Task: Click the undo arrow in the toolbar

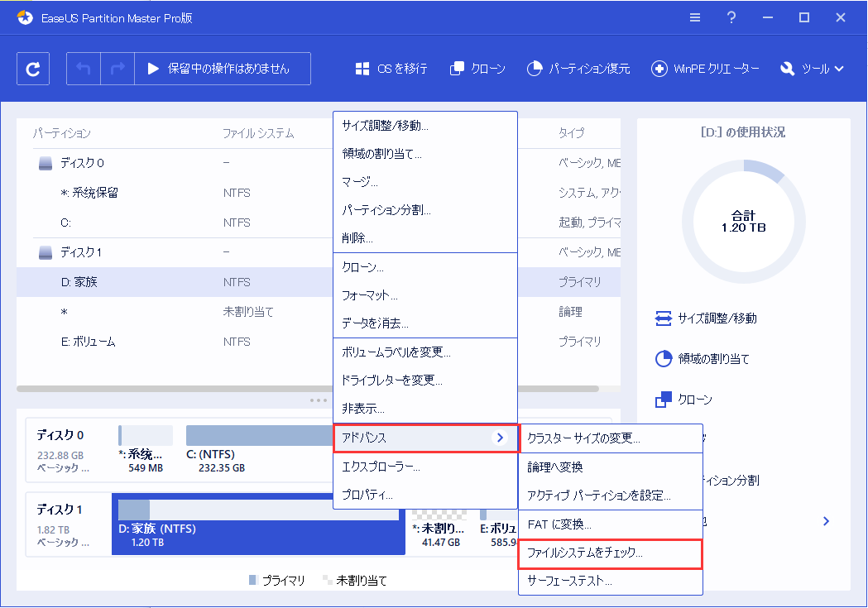Action: (84, 69)
